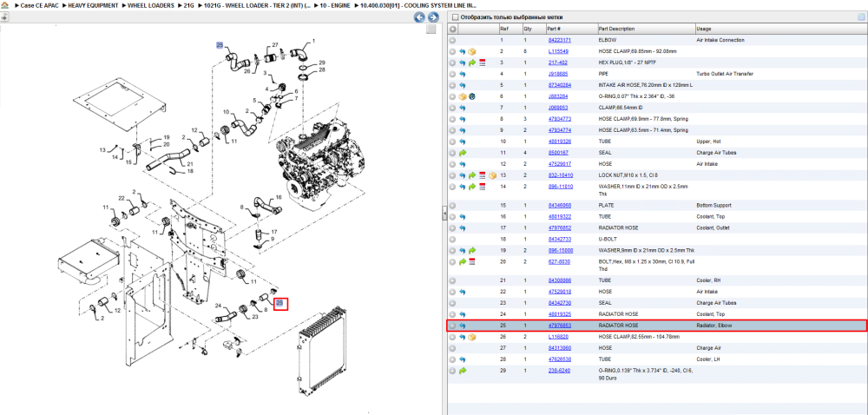Select callout 17 in the diagram
Viewport: 868px width, 415px height.
coord(274,231)
